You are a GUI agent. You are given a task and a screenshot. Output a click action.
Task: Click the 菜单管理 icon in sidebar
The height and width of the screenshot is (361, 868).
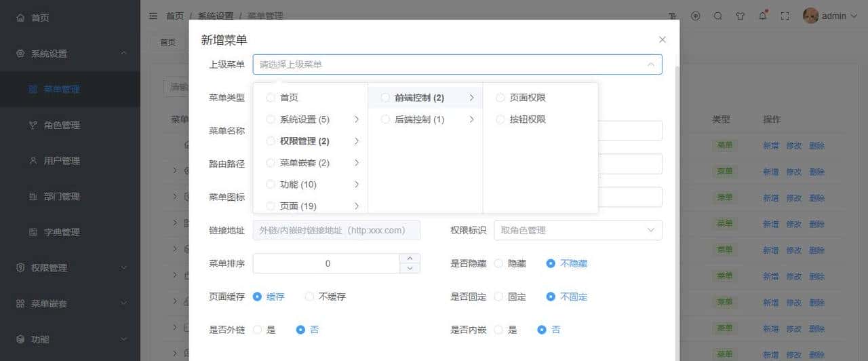[33, 89]
